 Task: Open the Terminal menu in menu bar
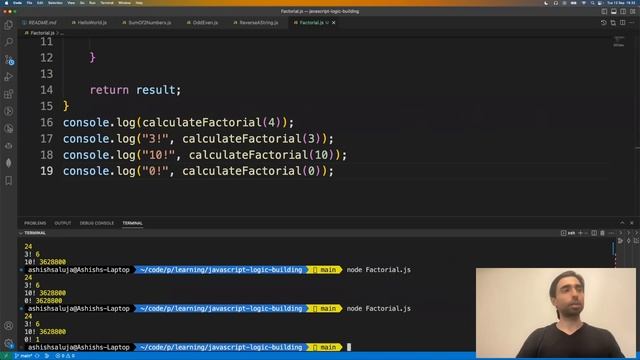pyautogui.click(x=107, y=3)
